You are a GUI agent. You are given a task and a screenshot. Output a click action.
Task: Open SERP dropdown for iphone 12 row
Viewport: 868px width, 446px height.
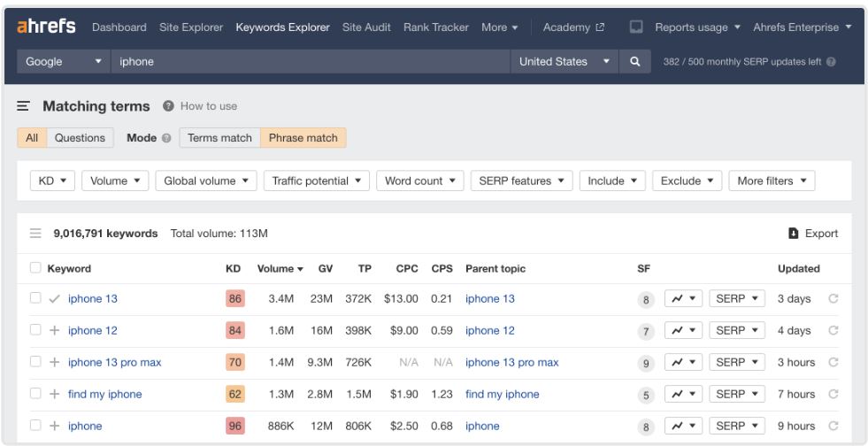point(736,331)
